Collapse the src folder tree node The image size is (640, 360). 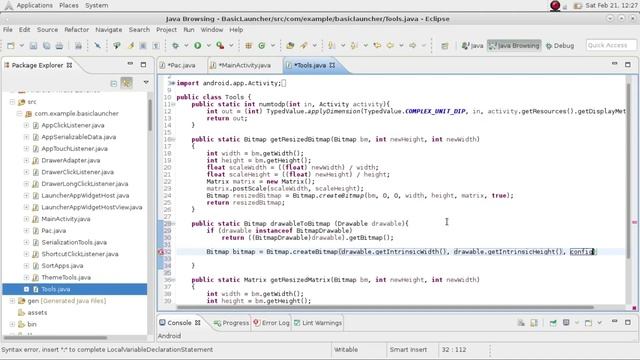pyautogui.click(x=12, y=102)
